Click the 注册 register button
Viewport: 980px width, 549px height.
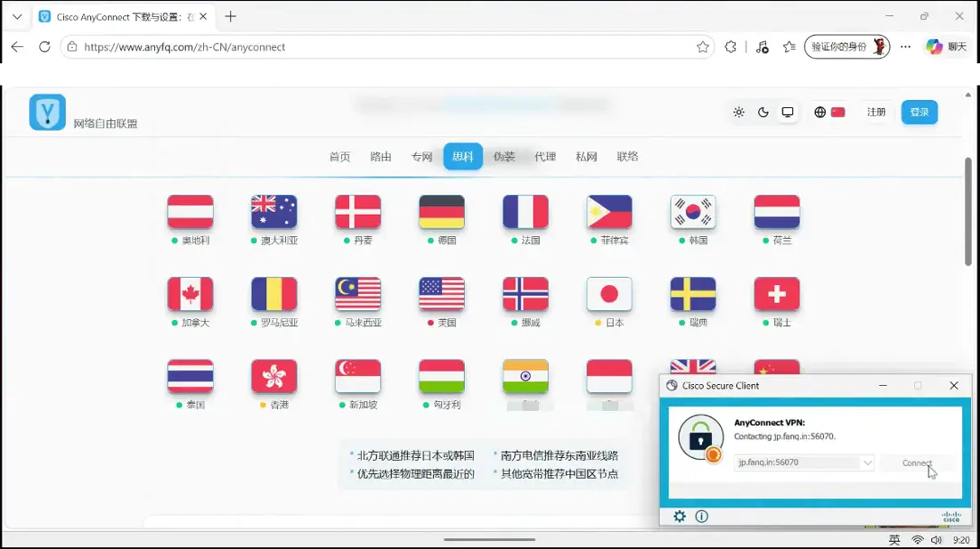pyautogui.click(x=877, y=112)
